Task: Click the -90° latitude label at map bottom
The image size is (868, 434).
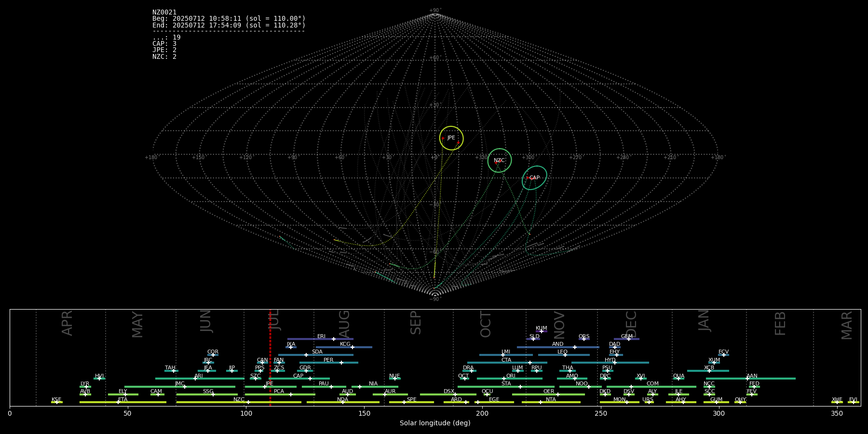Action: coord(435,299)
